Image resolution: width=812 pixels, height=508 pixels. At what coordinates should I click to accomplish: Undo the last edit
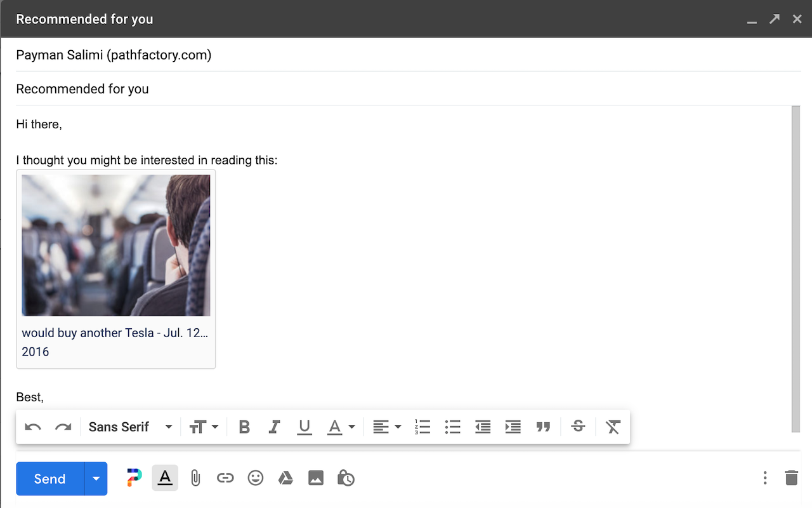(32, 427)
